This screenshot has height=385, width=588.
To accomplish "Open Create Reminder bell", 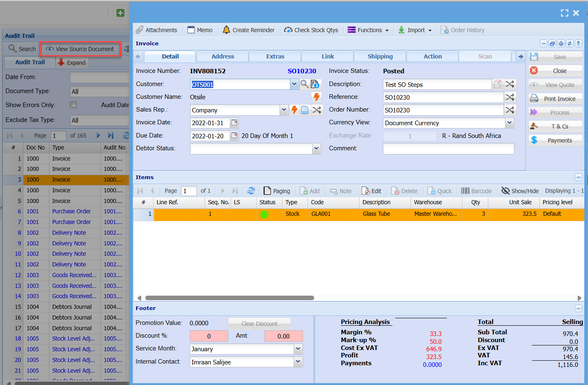I will click(x=226, y=30).
